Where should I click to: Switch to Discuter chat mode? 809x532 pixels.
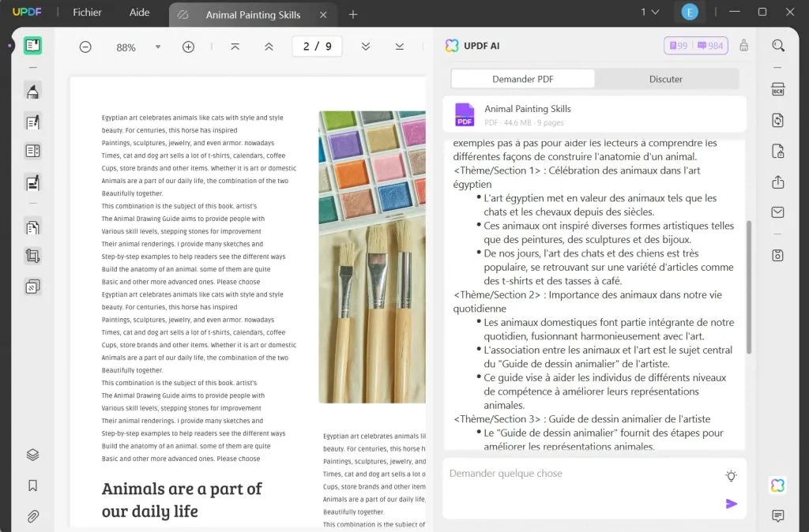click(666, 79)
